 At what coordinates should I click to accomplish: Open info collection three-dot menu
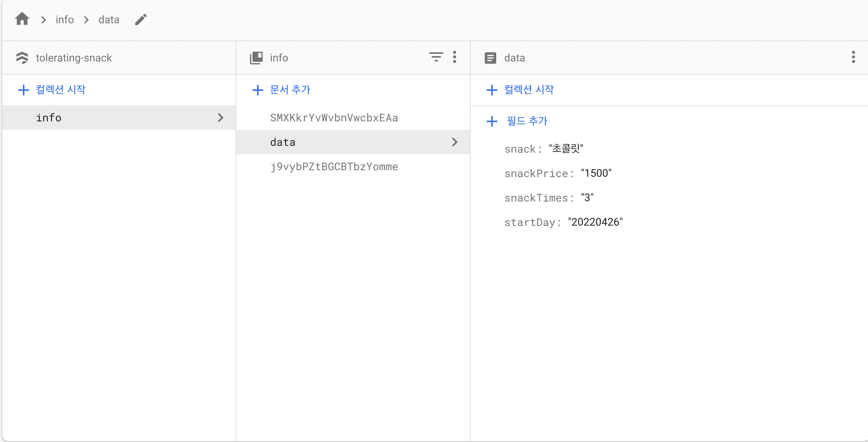coord(454,57)
